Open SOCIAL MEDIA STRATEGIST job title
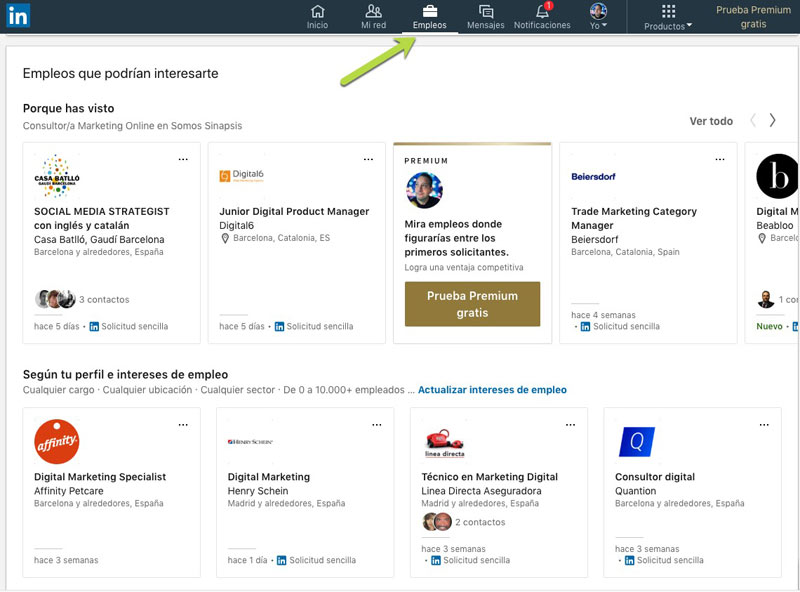Viewport: 800px width, 592px height. (x=102, y=218)
